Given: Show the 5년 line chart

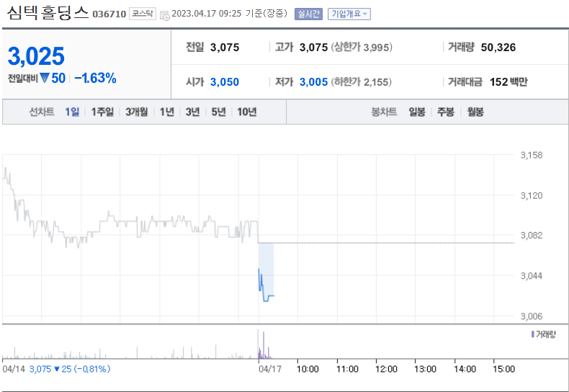Looking at the screenshot, I should (218, 112).
